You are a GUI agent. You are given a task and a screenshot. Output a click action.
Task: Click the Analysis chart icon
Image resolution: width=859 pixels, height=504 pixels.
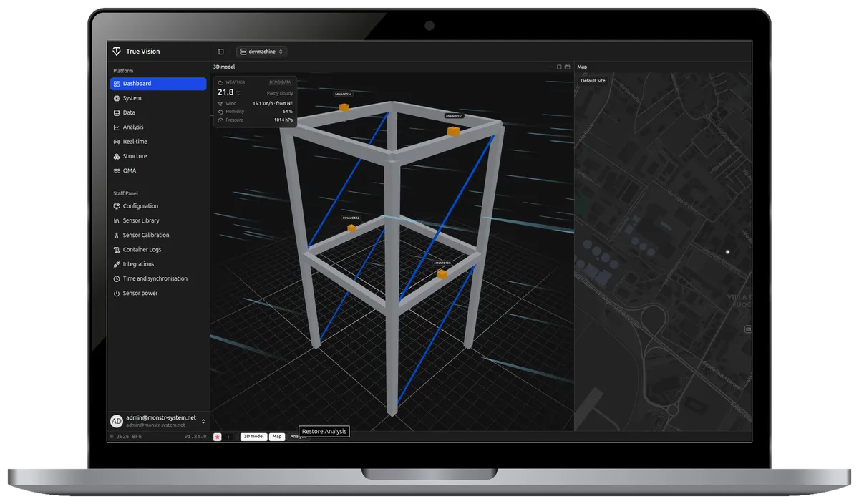(x=117, y=127)
